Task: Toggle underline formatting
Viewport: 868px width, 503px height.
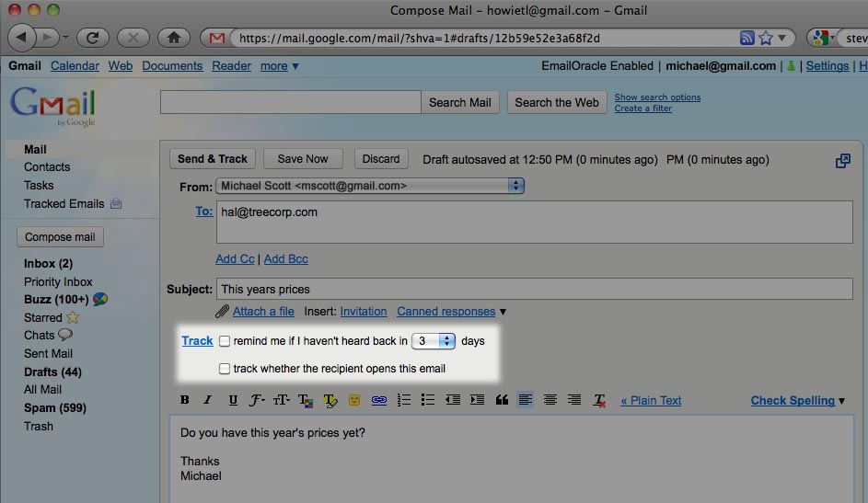Action: 233,400
